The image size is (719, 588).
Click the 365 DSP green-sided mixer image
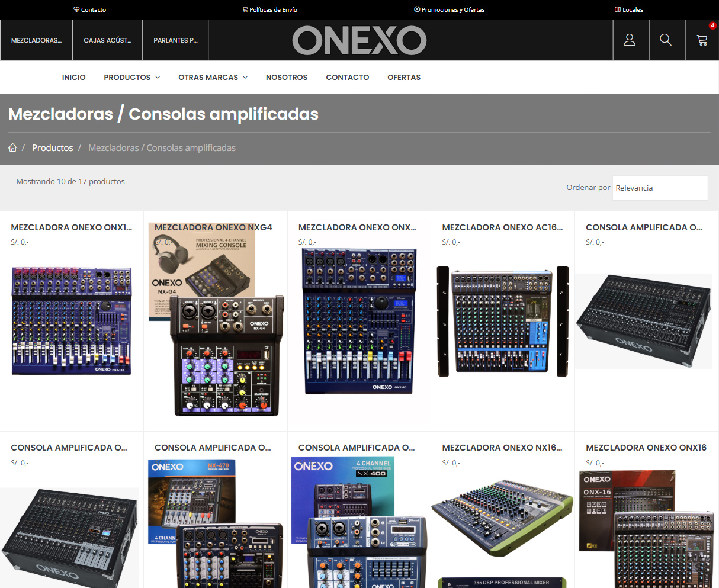pyautogui.click(x=503, y=533)
